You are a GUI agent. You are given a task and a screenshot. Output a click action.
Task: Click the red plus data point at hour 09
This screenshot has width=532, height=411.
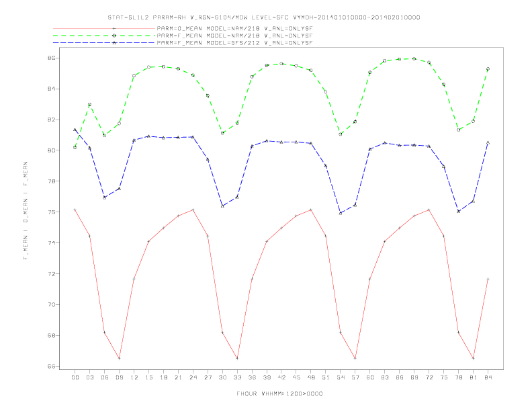[119, 358]
